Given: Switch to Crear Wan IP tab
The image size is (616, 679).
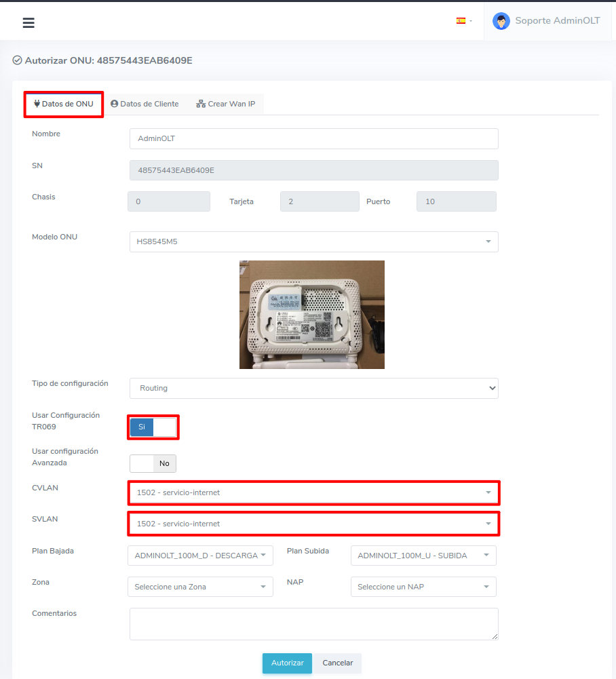Looking at the screenshot, I should pyautogui.click(x=226, y=104).
